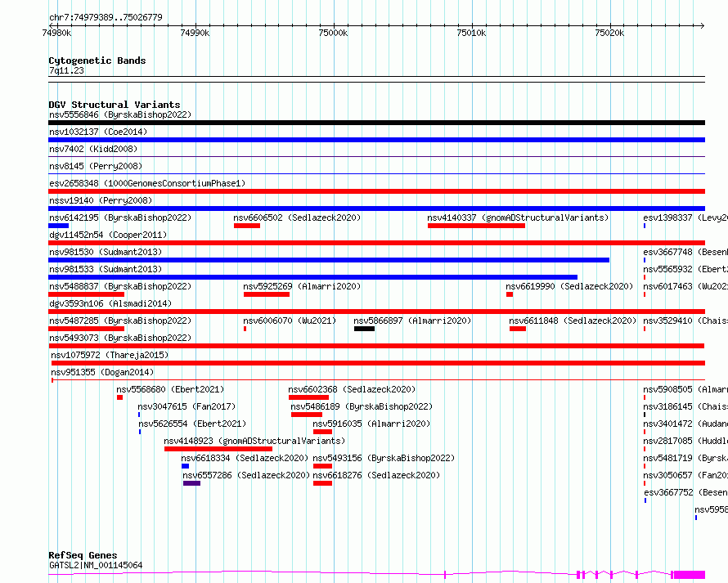The width and height of the screenshot is (728, 583).
Task: Select the black nsv5556846 variant bar
Action: [376, 123]
